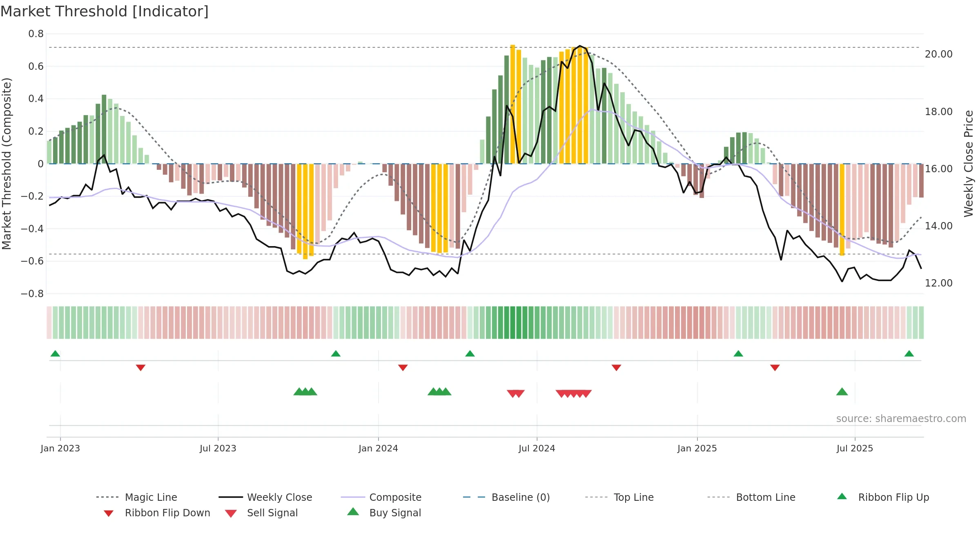
Task: Click ribbon flip down marker near April 2023
Action: coord(140,368)
